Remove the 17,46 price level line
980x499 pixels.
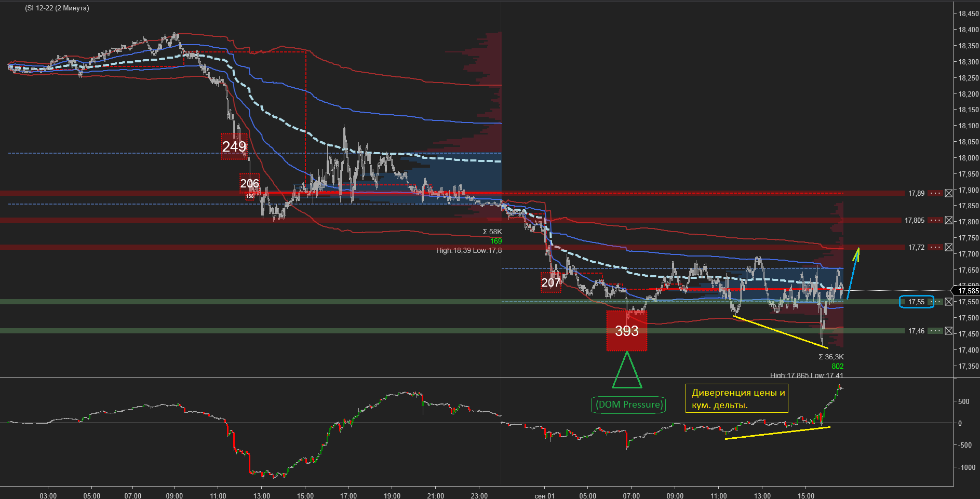pos(948,331)
